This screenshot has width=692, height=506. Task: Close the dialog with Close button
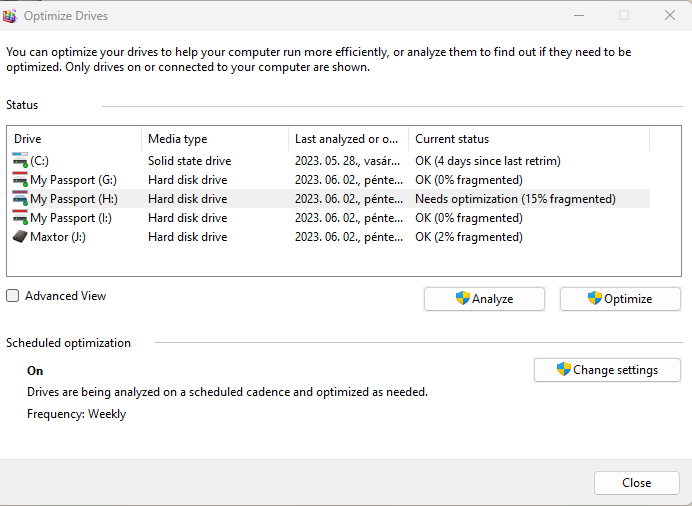pyautogui.click(x=636, y=483)
